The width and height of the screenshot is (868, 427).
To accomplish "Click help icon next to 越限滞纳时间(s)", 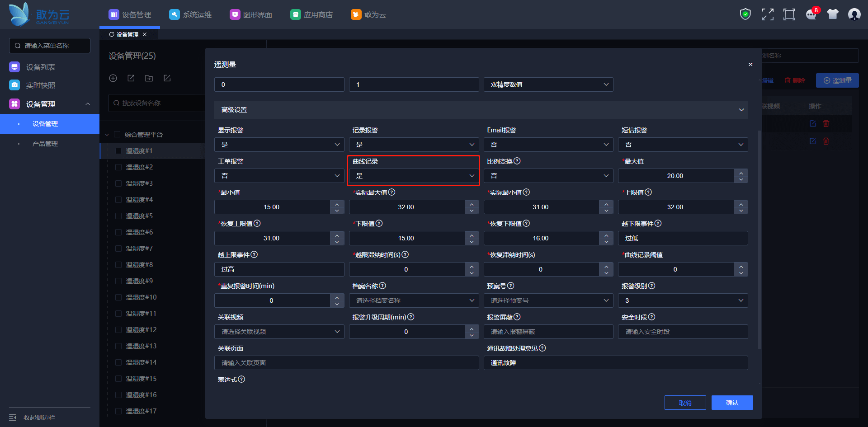I will (x=405, y=254).
